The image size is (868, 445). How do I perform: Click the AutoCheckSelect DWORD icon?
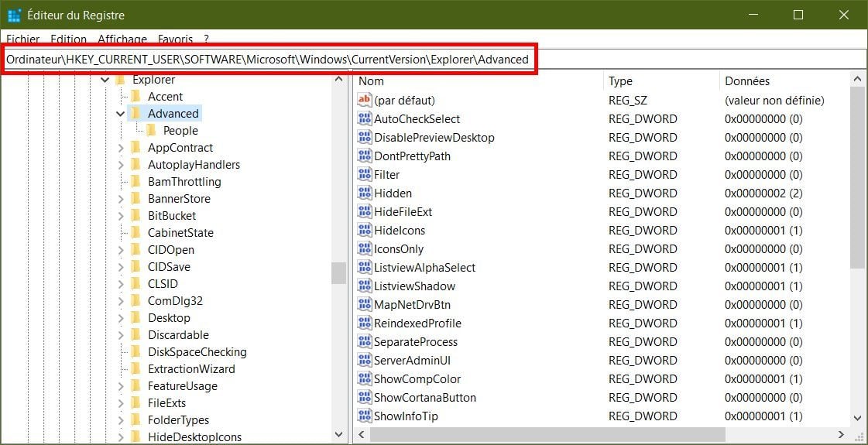click(365, 118)
